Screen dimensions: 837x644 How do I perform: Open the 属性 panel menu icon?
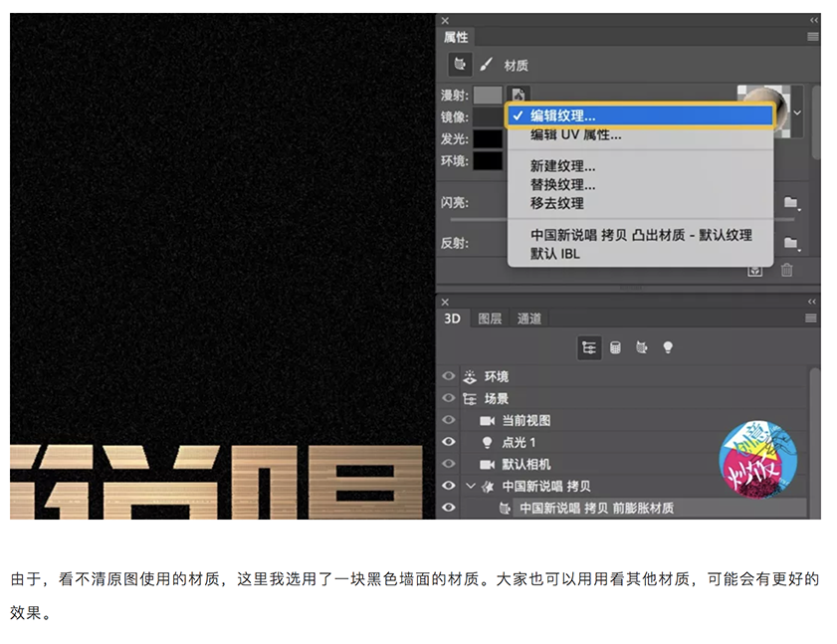pyautogui.click(x=812, y=36)
